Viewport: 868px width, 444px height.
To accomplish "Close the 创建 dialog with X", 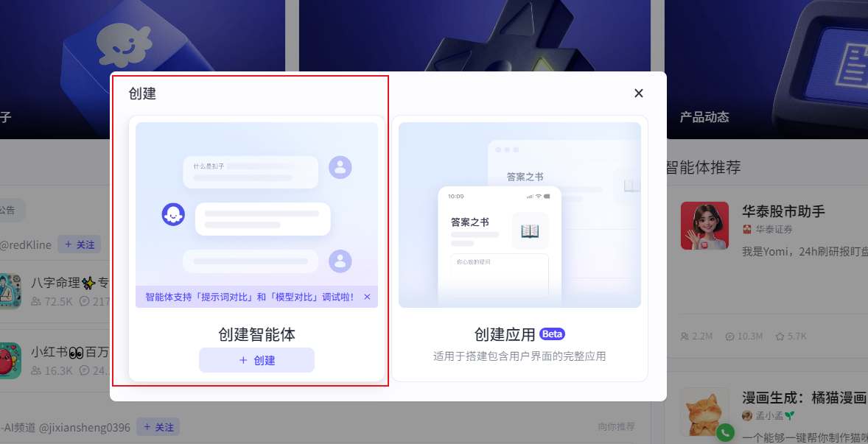I will point(639,93).
